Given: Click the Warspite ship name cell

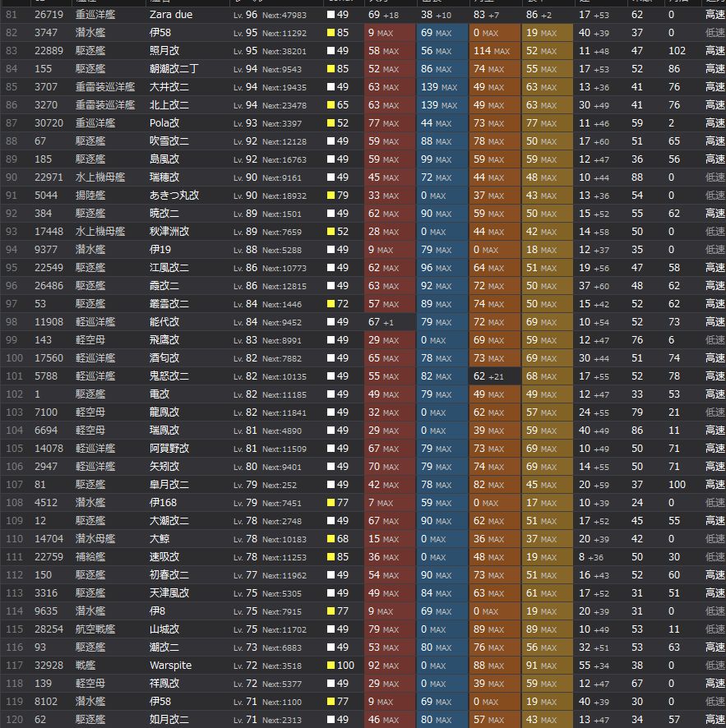Looking at the screenshot, I should click(x=170, y=666).
